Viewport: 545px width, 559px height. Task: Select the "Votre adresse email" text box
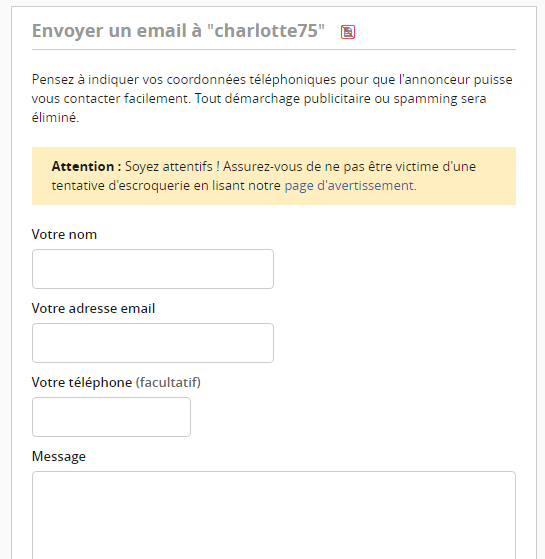point(153,343)
